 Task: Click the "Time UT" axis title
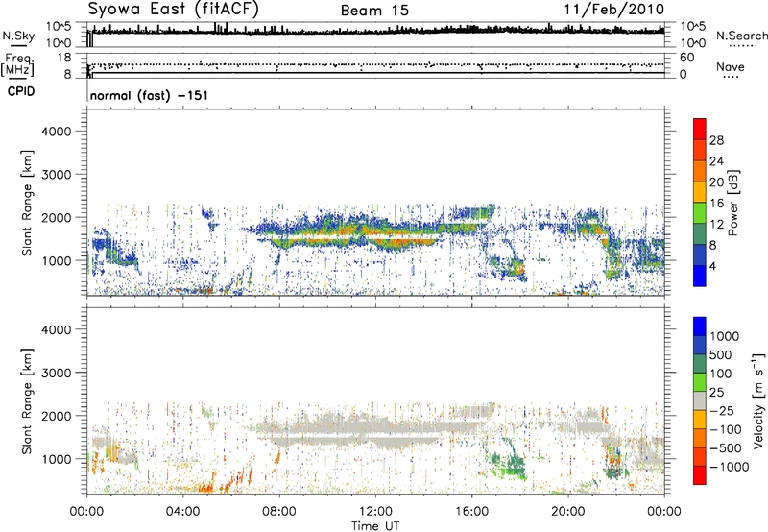(375, 526)
